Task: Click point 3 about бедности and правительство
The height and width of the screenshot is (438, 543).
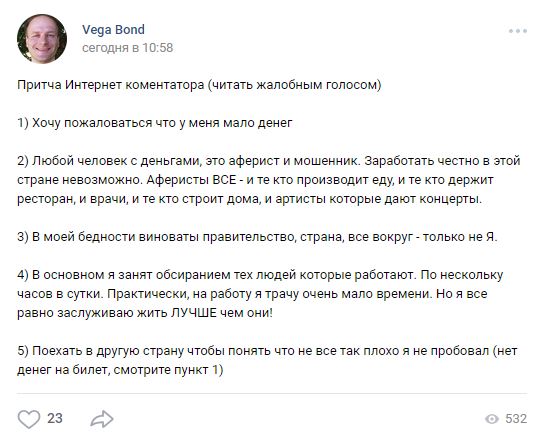Action: click(257, 237)
